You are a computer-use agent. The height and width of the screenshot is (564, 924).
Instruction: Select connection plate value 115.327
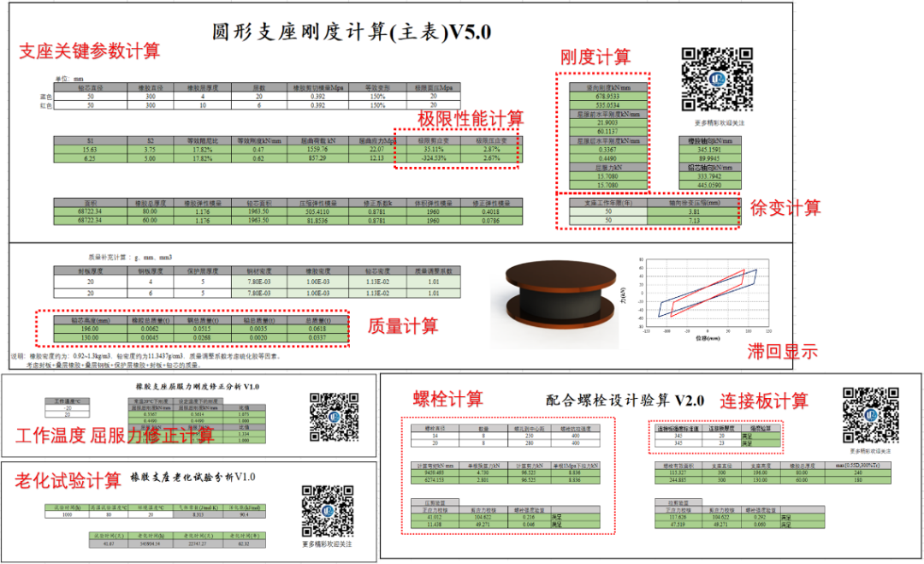tap(678, 472)
